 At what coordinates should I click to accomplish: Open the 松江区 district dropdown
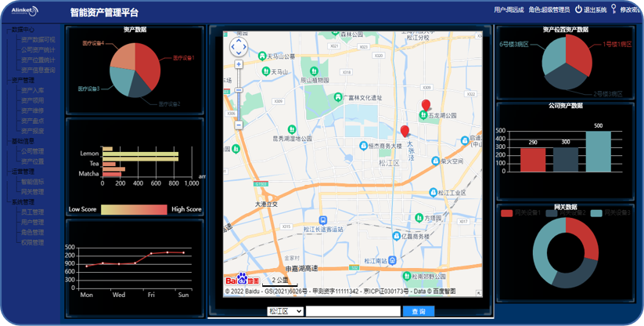286,312
